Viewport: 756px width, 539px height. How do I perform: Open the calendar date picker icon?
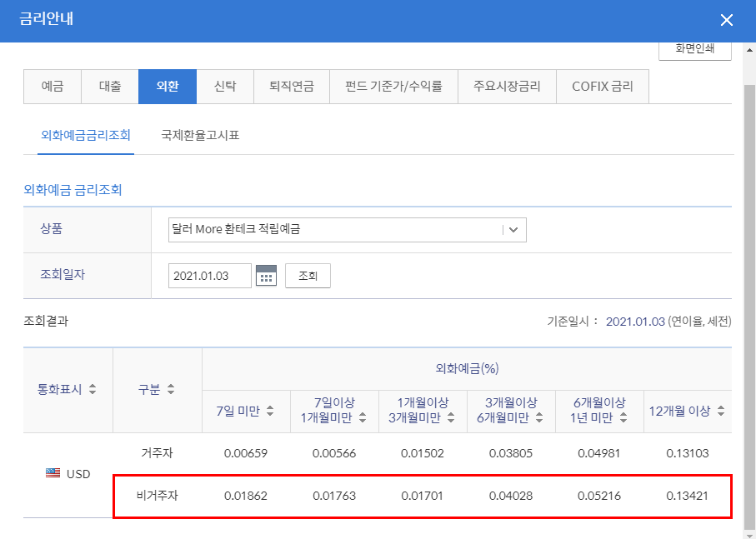266,276
